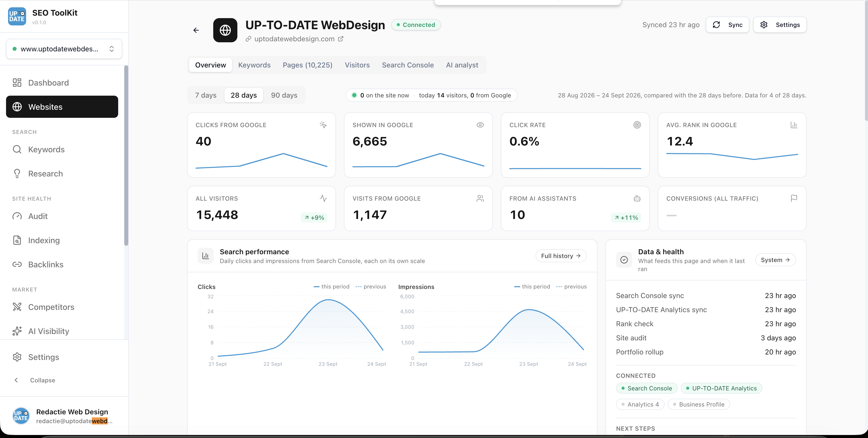The width and height of the screenshot is (868, 438).
Task: Click the Sync button
Action: tap(727, 25)
